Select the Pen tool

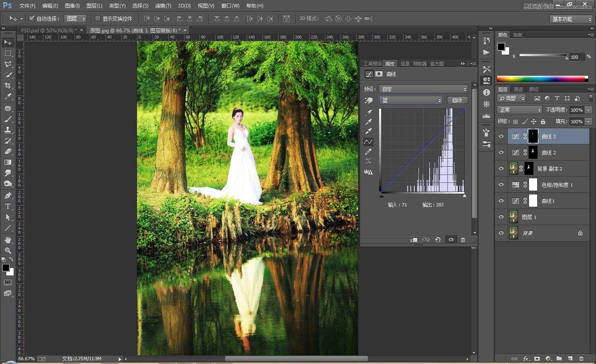point(8,195)
